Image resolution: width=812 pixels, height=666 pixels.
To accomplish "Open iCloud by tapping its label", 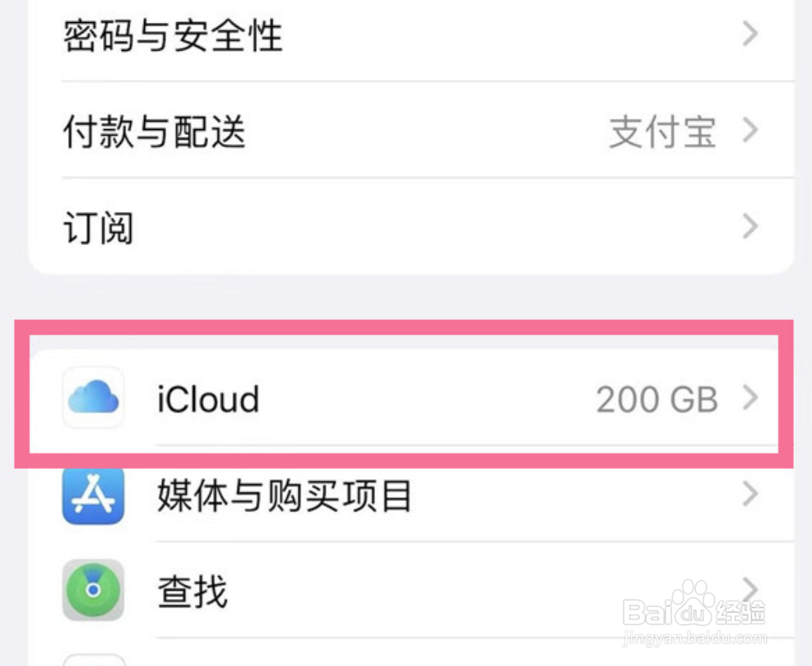I will point(208,400).
